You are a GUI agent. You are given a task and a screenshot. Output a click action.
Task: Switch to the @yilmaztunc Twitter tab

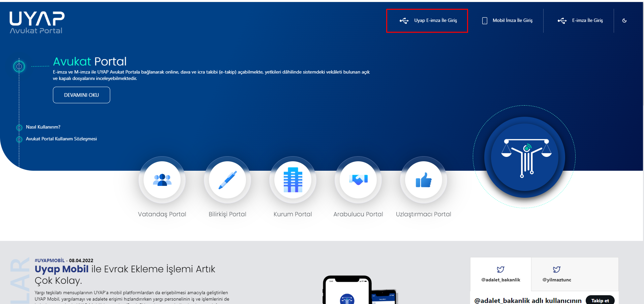point(557,274)
